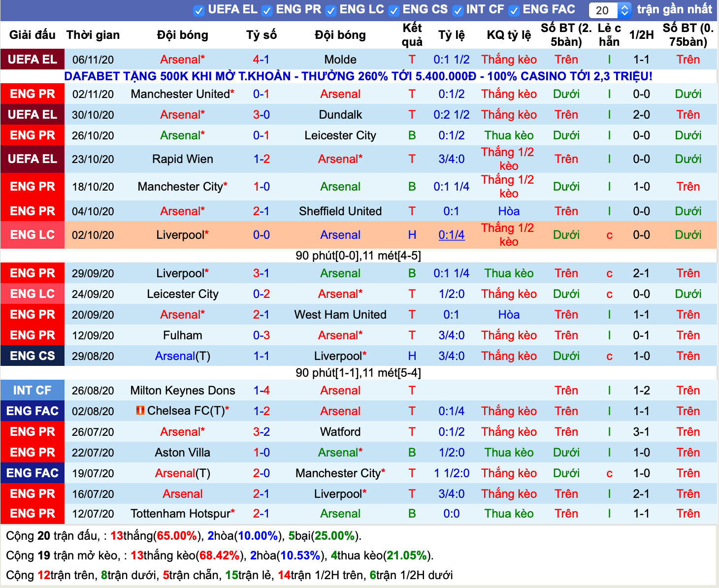Click Leicester City in the 26/10/20 row
Screen dimensions: 719x588
pos(340,135)
